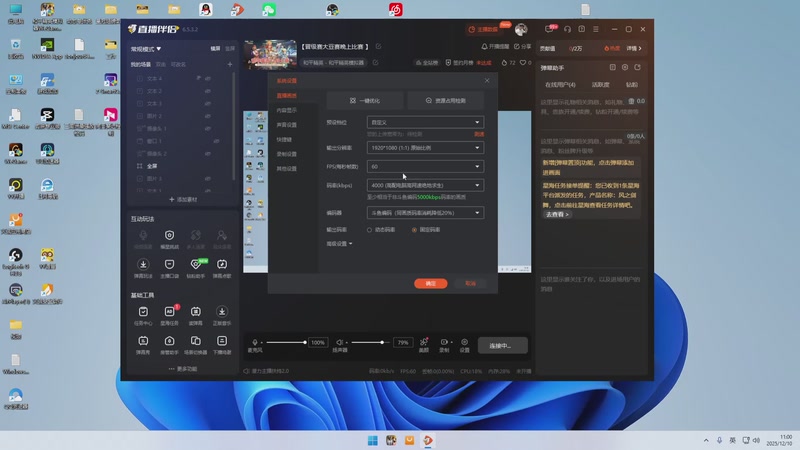This screenshot has width=800, height=450.
Task: Toggle visibility of 摄像头 2 source
Action: 208,154
